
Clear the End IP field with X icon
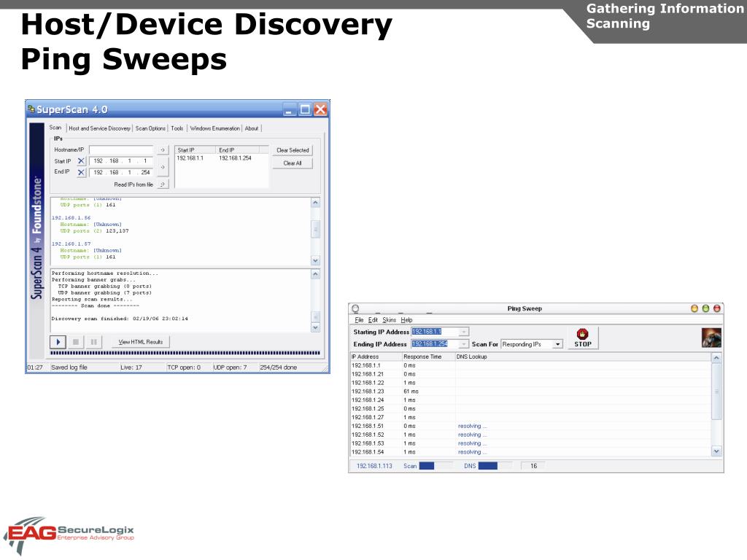(x=81, y=172)
